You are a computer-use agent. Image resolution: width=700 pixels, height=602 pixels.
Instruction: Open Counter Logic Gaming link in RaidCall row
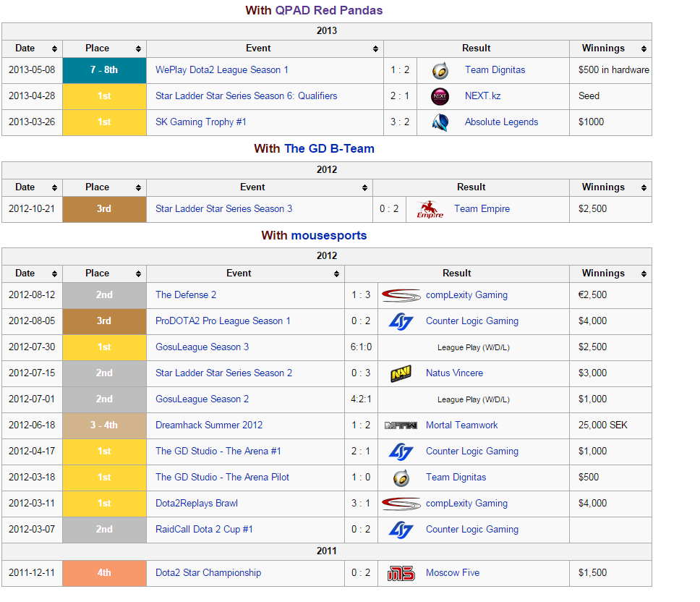[472, 530]
